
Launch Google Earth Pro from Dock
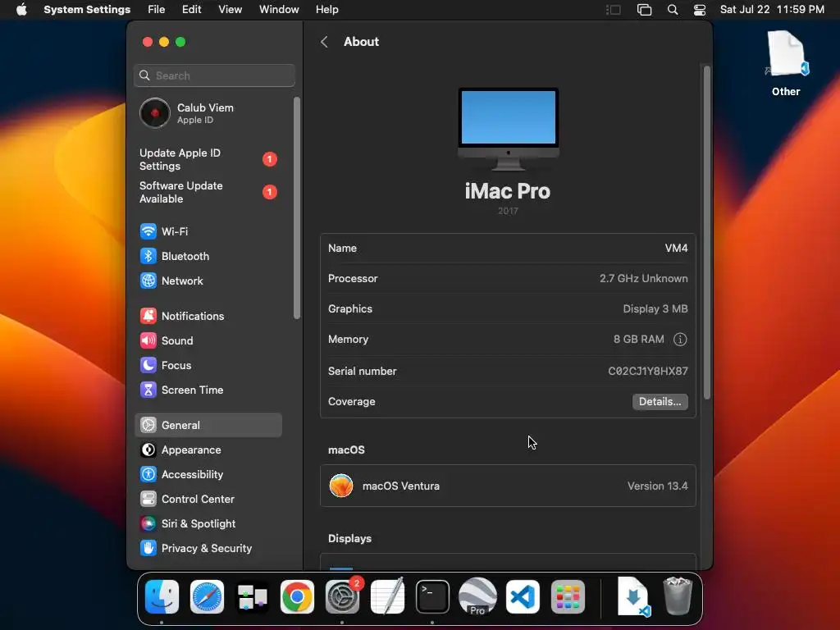[477, 597]
